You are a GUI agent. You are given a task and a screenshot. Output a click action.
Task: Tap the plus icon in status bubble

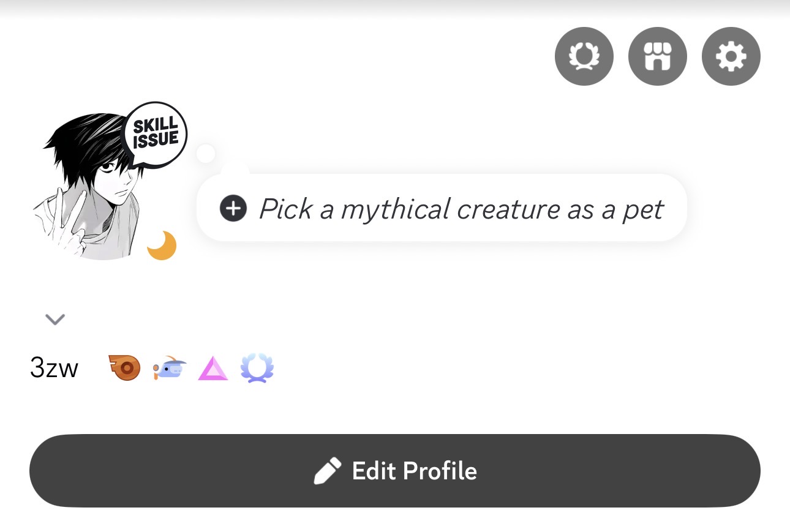pos(233,209)
